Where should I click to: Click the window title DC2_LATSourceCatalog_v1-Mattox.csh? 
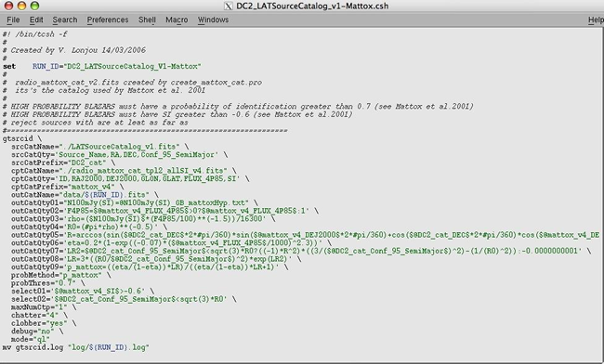312,6
